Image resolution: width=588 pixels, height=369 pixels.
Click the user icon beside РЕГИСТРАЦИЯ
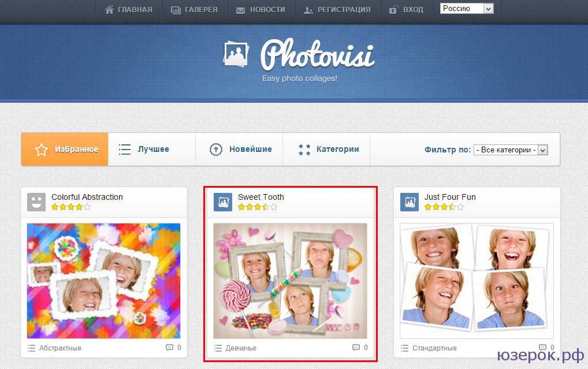pos(308,10)
